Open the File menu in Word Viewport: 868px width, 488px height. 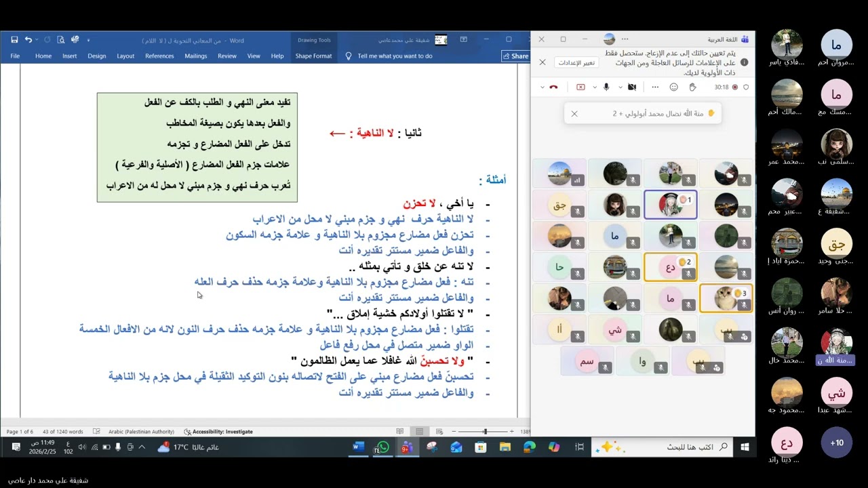[x=15, y=56]
